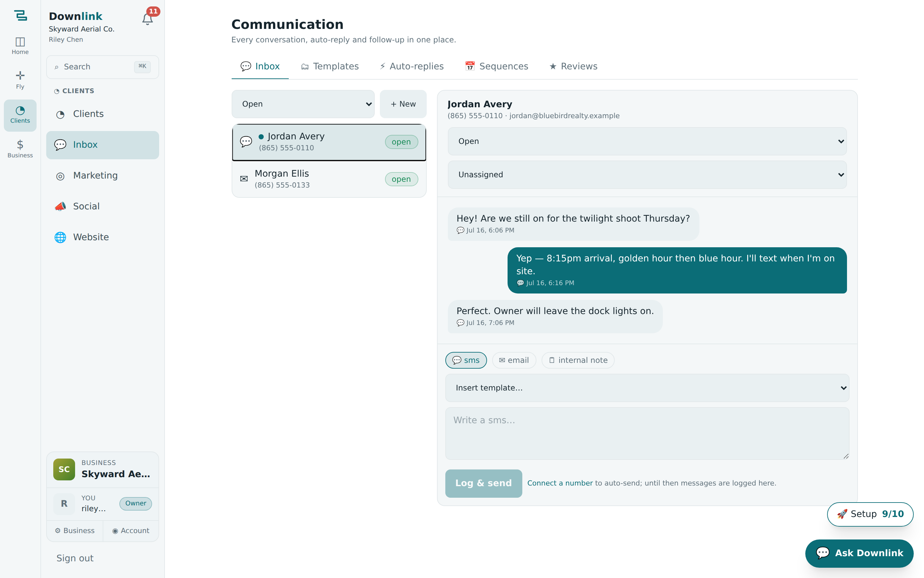Click the Log & send button
924x578 pixels.
[483, 483]
